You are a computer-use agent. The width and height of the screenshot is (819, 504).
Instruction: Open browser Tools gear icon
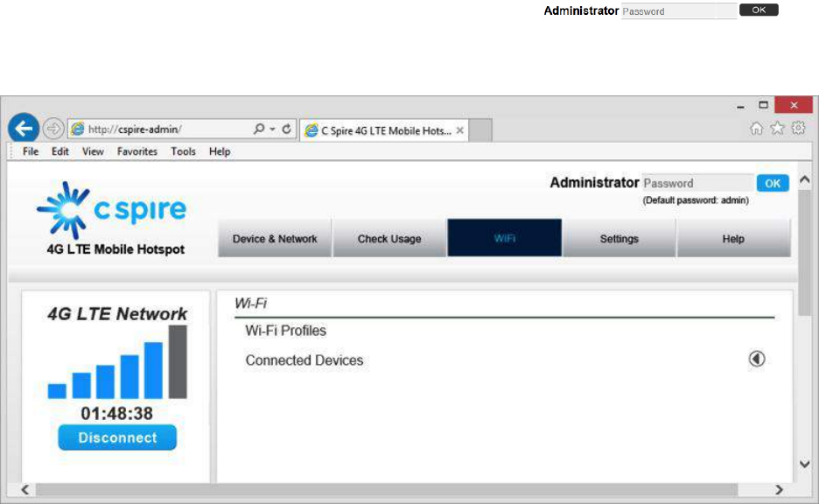[x=798, y=128]
